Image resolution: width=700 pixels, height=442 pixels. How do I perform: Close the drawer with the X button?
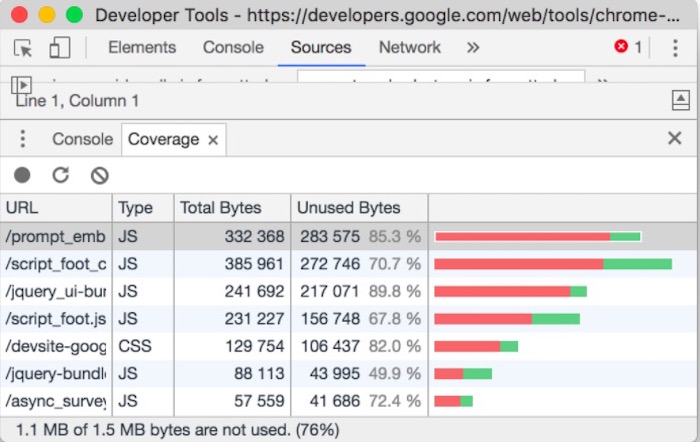click(675, 138)
